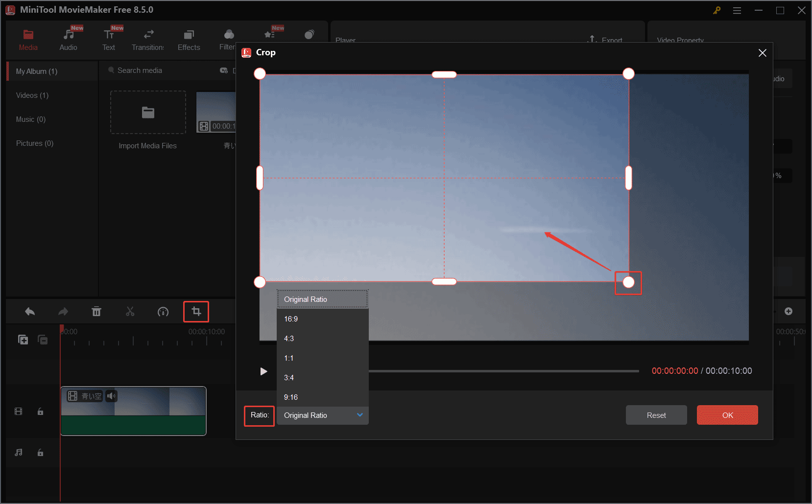The height and width of the screenshot is (504, 812).
Task: Delete the selected clip via trash icon
Action: click(x=96, y=311)
